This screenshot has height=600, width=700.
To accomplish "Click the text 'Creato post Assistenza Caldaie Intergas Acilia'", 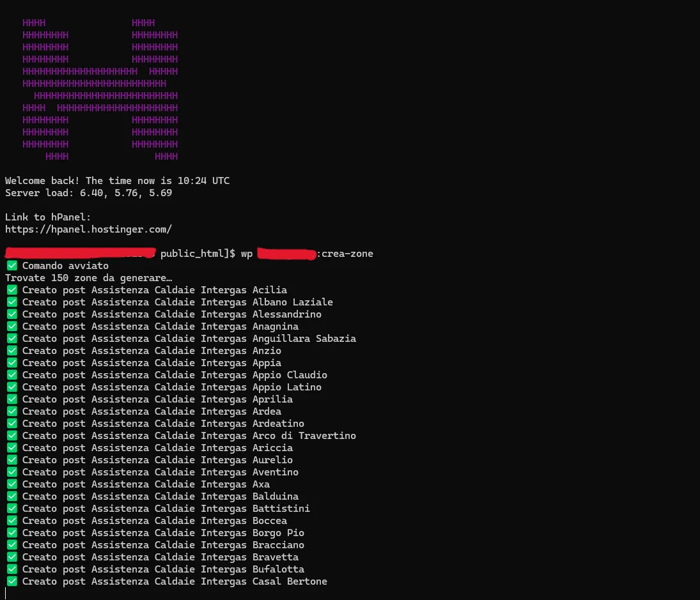I will tap(155, 290).
